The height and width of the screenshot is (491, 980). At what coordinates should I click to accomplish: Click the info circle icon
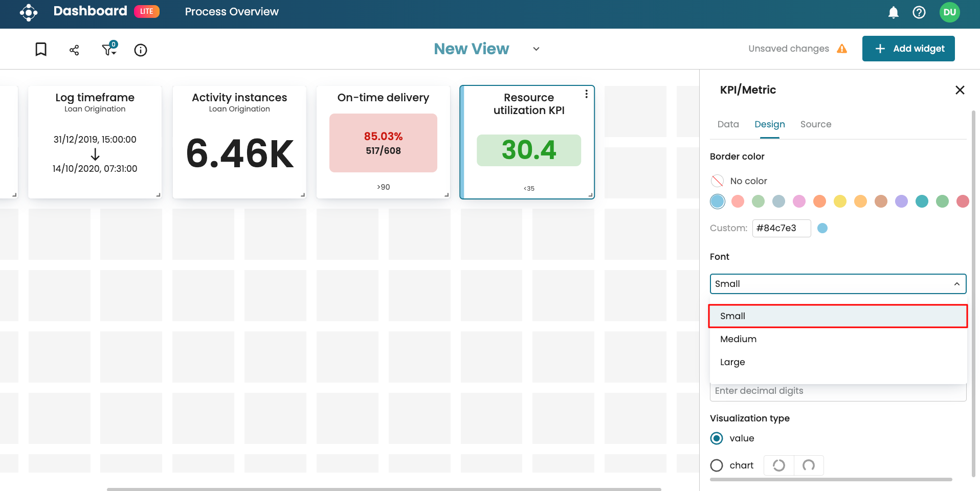tap(141, 50)
